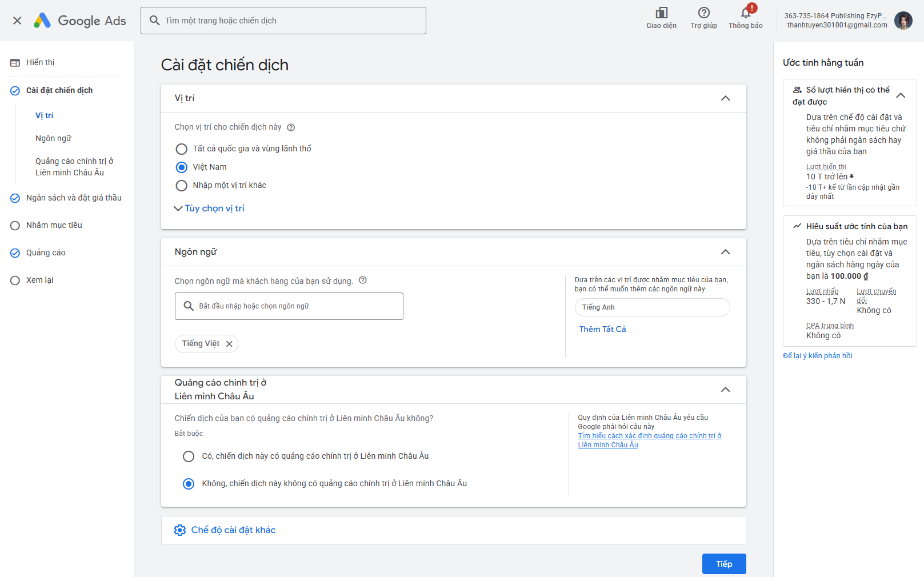The image size is (924, 577).
Task: Close the campaign editor with X icon
Action: point(17,21)
